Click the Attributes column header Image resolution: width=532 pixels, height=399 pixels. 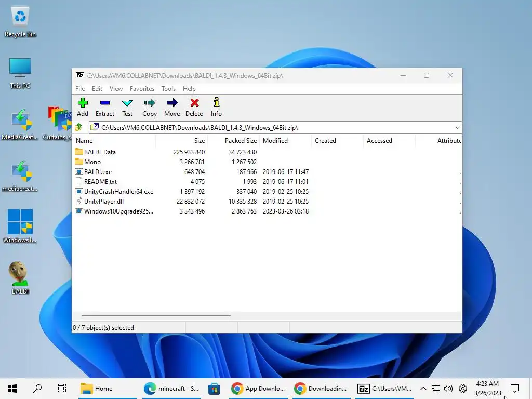[x=438, y=140]
